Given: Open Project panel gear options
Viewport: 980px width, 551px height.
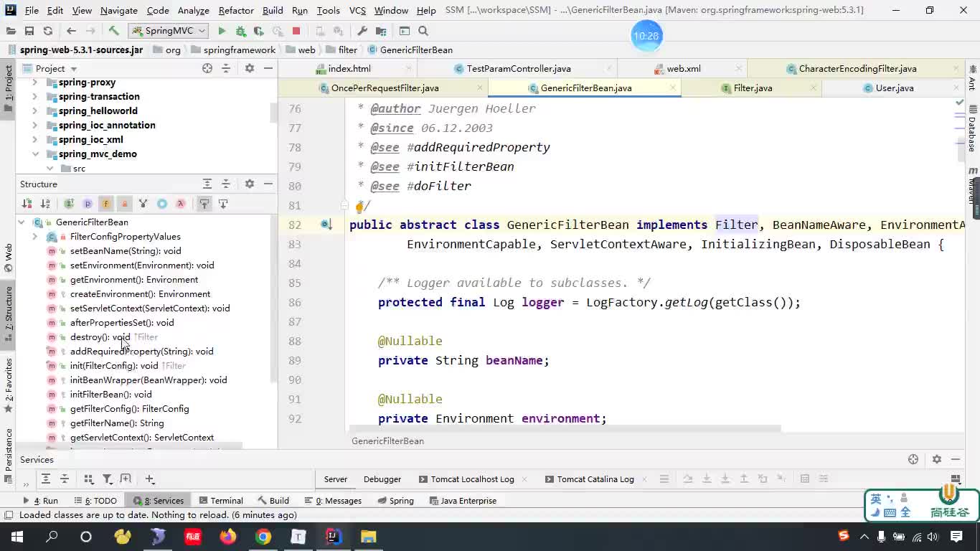Looking at the screenshot, I should click(250, 68).
